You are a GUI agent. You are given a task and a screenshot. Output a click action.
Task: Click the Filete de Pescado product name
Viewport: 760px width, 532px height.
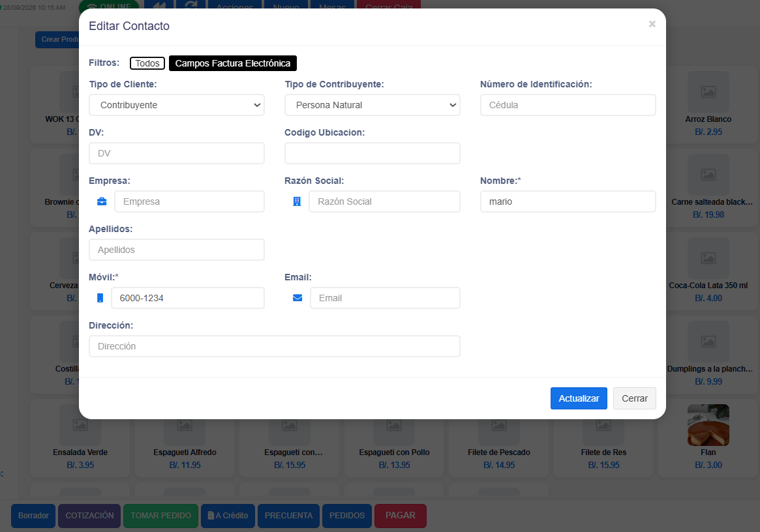(499, 452)
